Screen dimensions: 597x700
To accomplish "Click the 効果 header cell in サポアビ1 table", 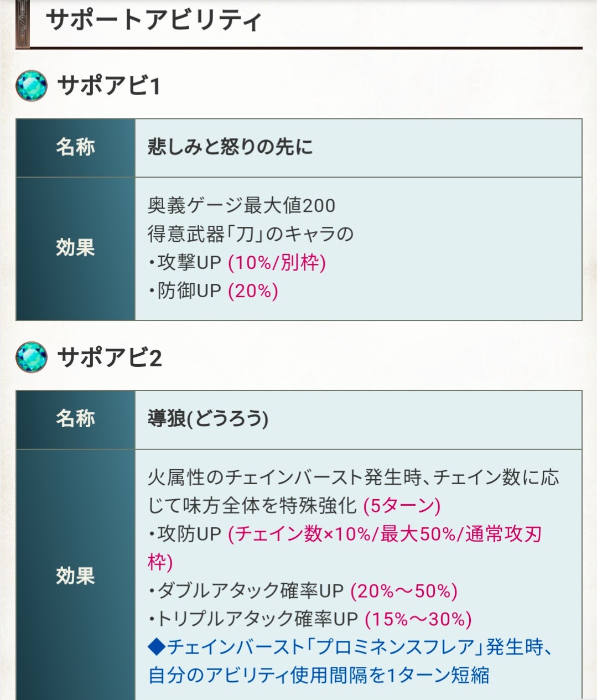I will click(x=75, y=248).
